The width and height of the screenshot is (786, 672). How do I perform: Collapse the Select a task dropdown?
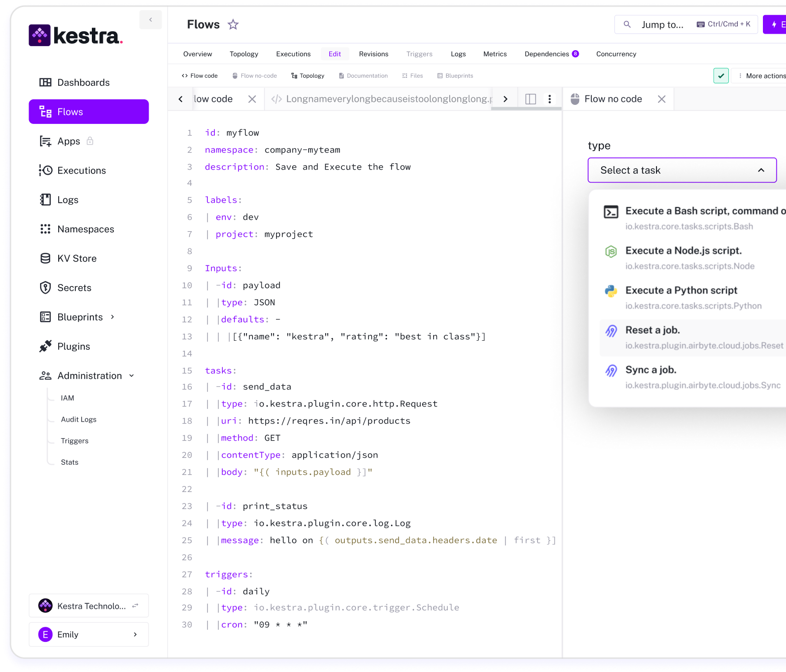pyautogui.click(x=761, y=170)
